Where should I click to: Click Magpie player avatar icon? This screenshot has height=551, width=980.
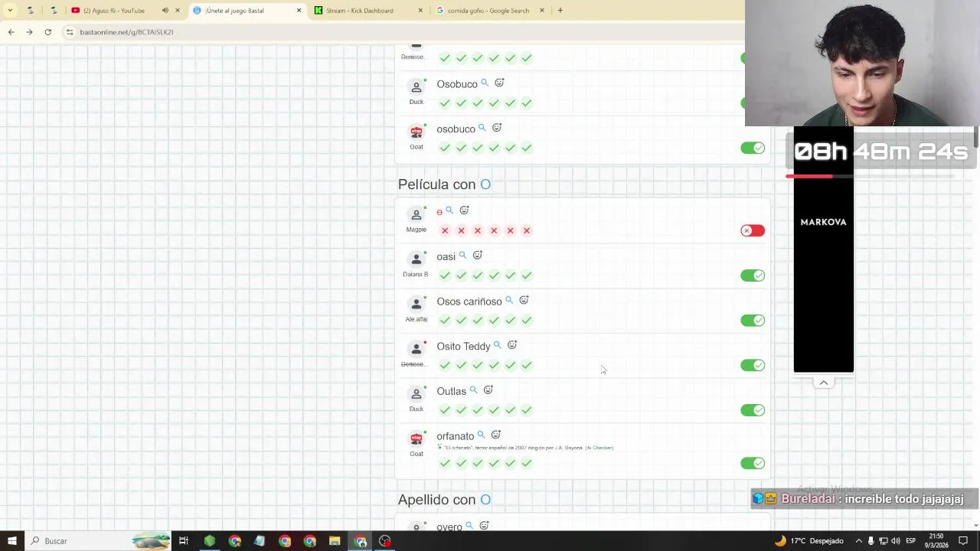[416, 214]
